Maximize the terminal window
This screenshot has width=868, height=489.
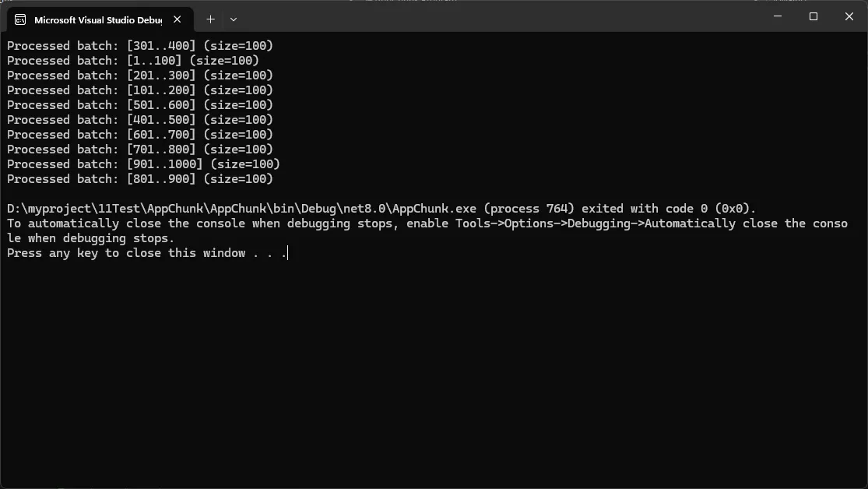814,16
